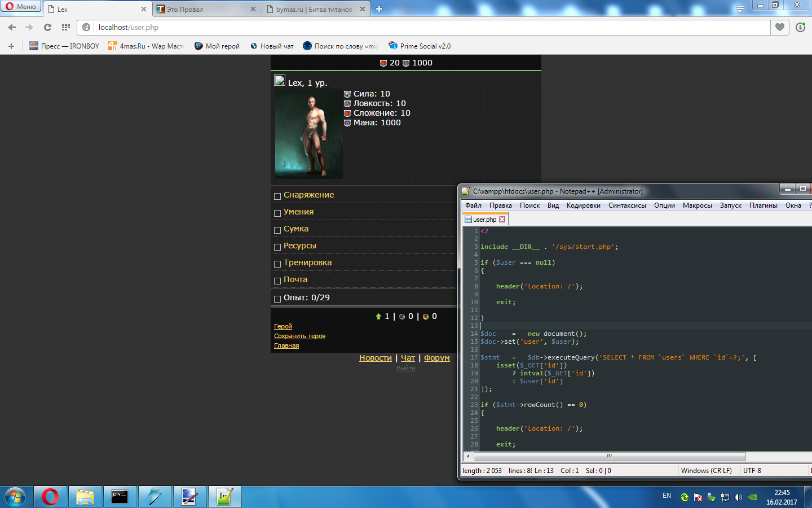
Task: Click the Lex hero avatar image
Action: 308,134
